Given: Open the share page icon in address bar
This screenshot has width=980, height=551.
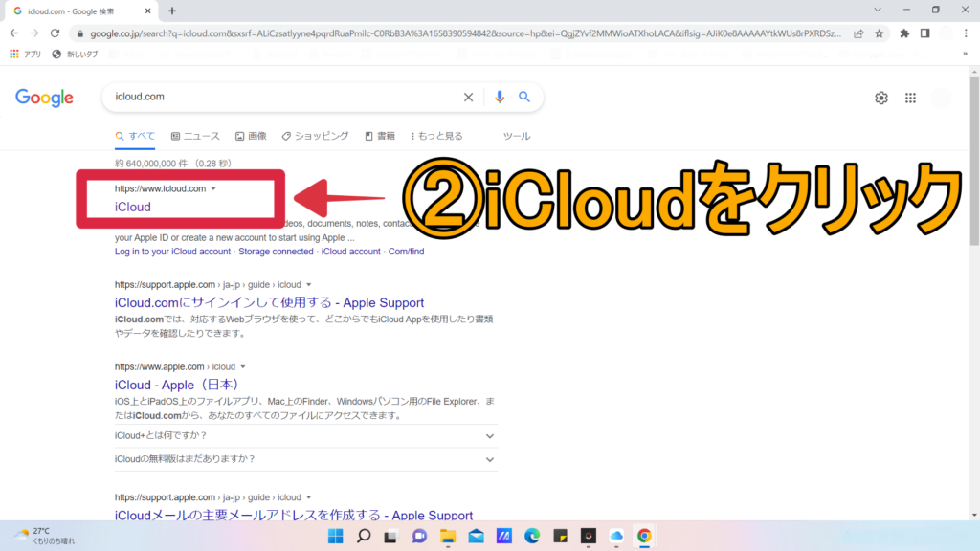Looking at the screenshot, I should [858, 33].
